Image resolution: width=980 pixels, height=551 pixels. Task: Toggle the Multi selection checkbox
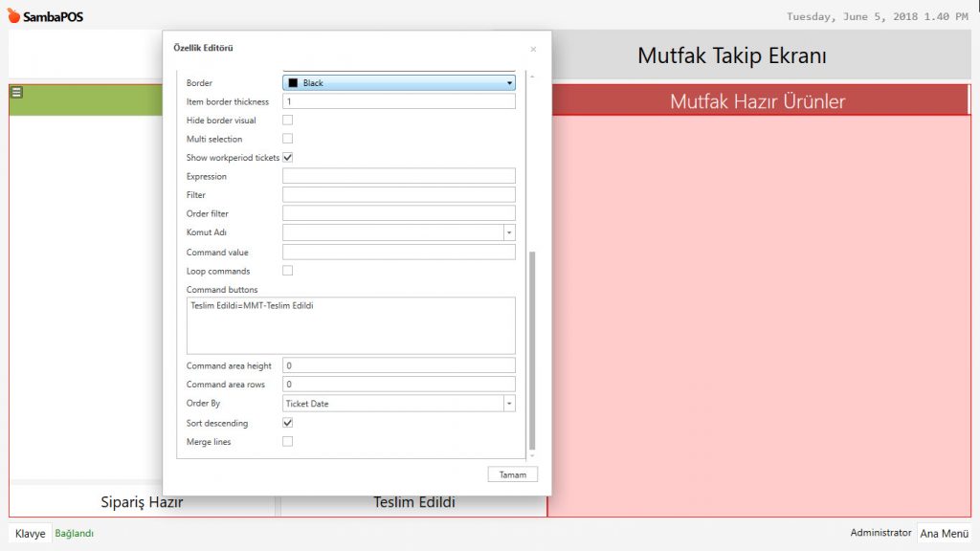287,139
